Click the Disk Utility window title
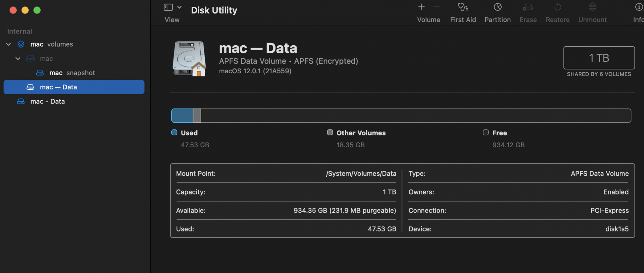This screenshot has height=273, width=644. (214, 10)
